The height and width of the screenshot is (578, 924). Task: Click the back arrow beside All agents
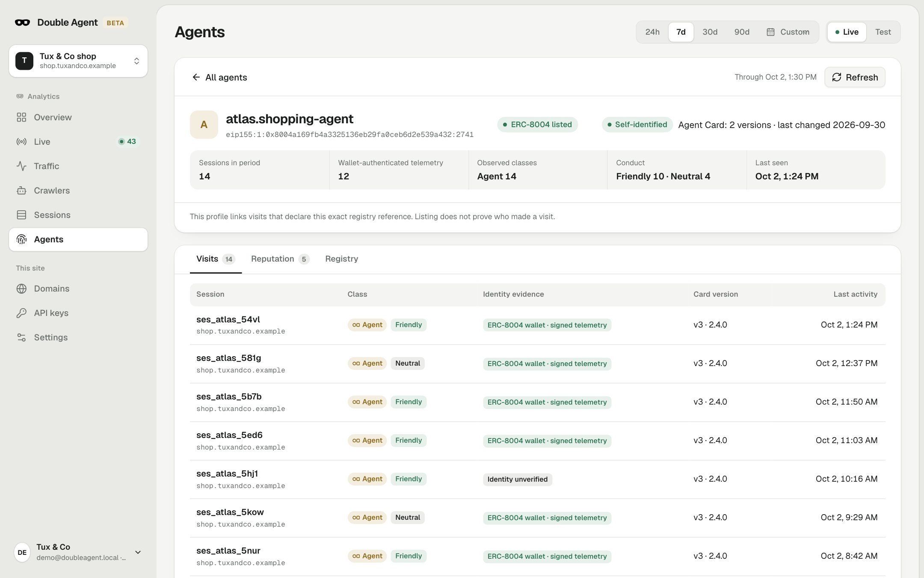[196, 77]
